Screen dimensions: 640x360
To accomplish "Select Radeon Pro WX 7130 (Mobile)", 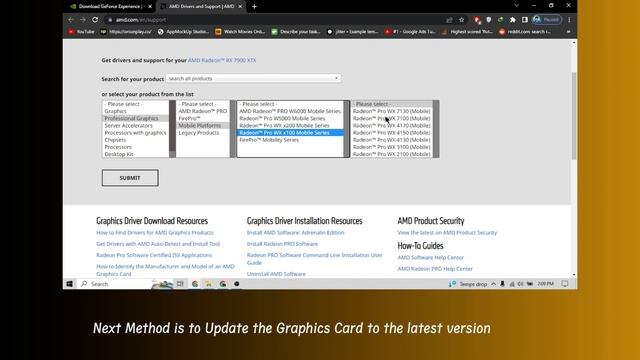I will [391, 111].
